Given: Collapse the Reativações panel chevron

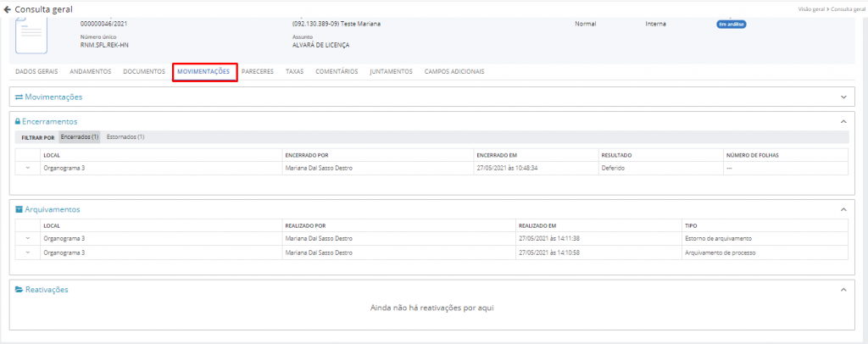Looking at the screenshot, I should tap(843, 290).
